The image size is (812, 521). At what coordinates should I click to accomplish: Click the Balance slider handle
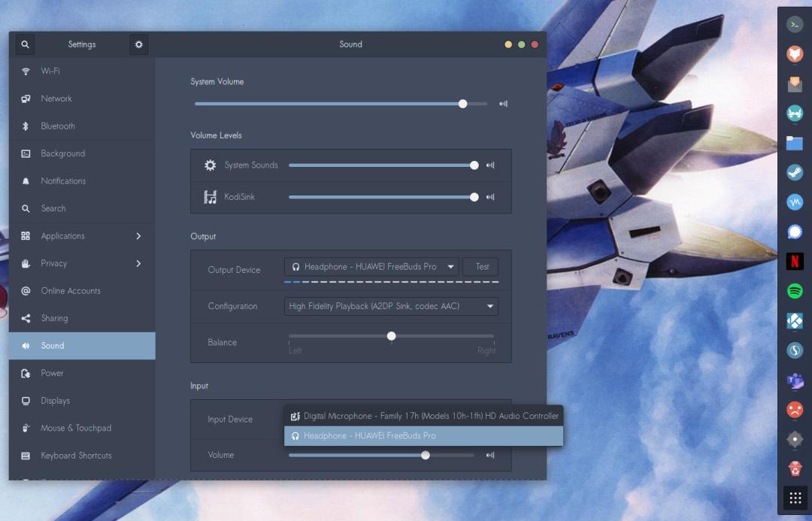pyautogui.click(x=392, y=336)
